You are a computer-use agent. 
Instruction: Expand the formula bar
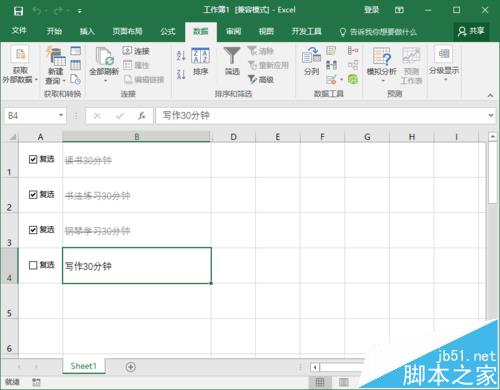[491, 115]
